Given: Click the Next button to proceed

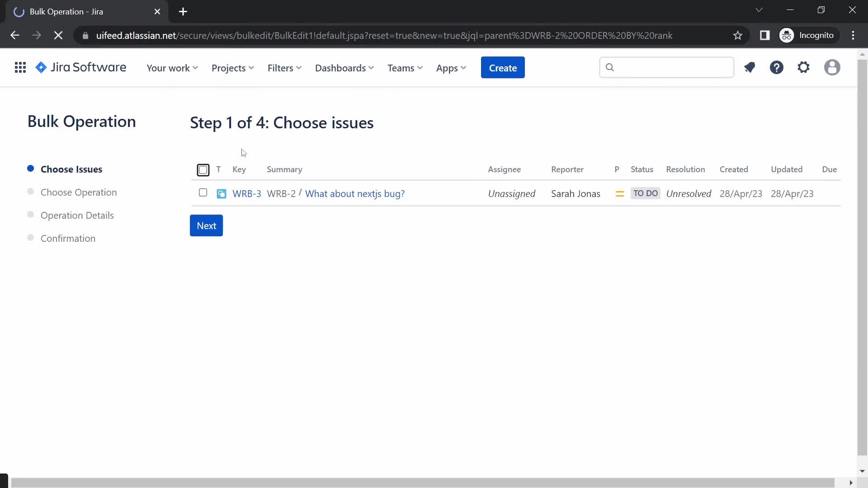Looking at the screenshot, I should click(206, 225).
